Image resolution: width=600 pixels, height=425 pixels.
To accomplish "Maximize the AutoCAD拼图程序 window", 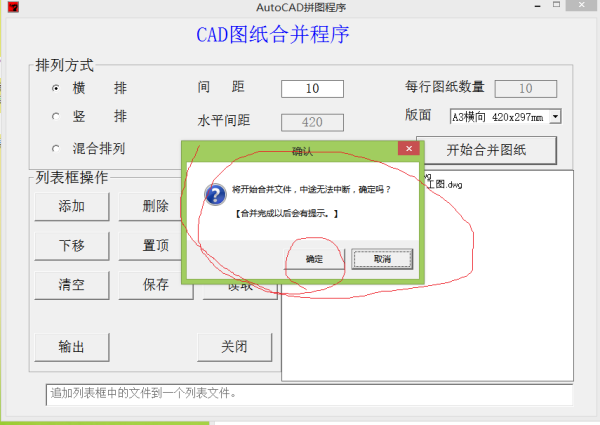I will click(556, 5).
